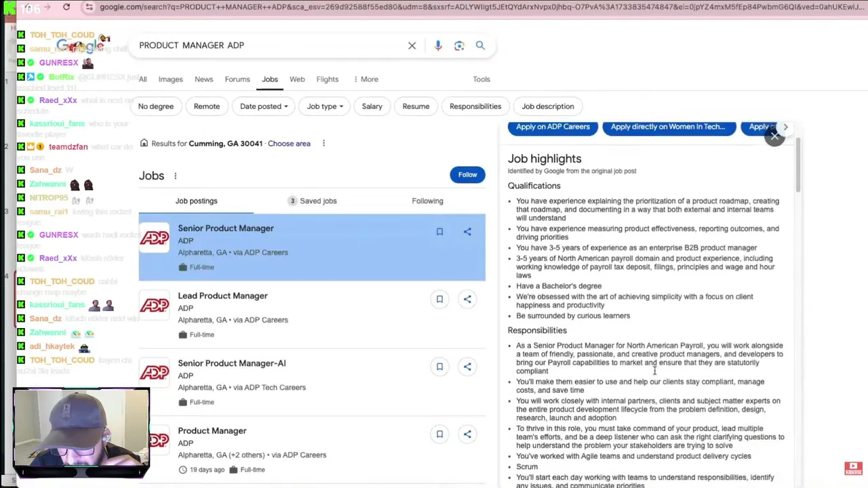868x488 pixels.
Task: Switch to the Web tab
Action: click(x=297, y=79)
